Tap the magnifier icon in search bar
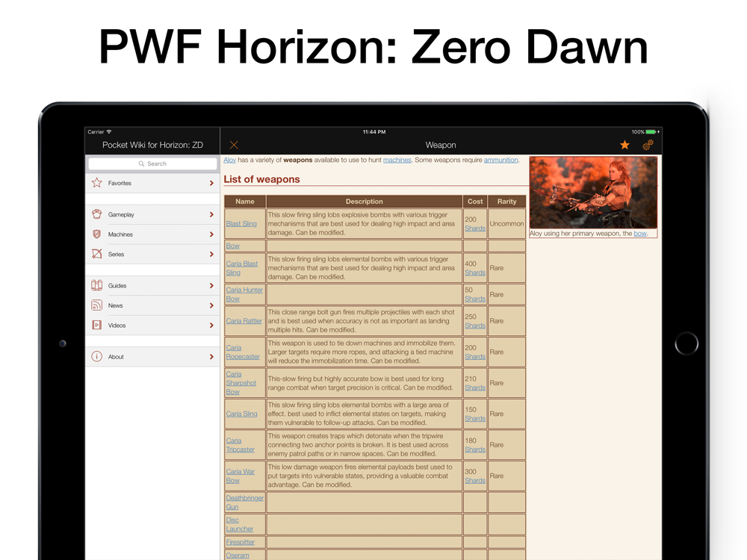This screenshot has width=747, height=560. click(x=141, y=164)
